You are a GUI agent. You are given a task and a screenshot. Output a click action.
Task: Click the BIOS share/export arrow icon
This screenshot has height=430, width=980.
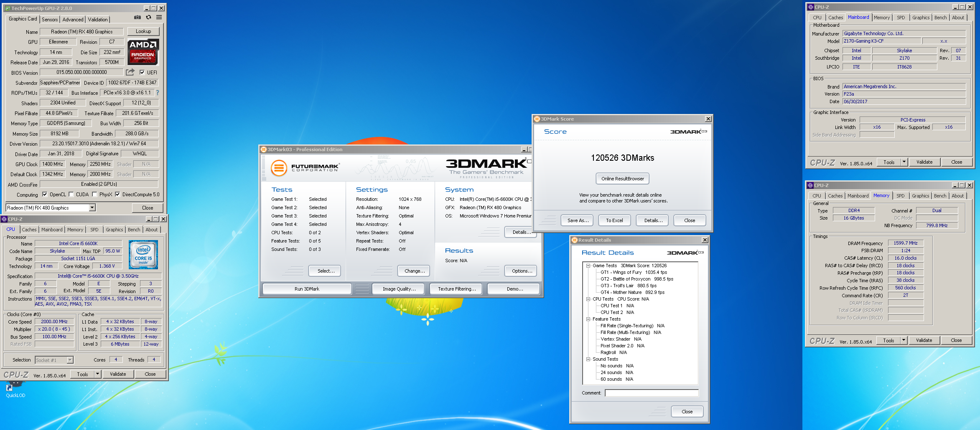[130, 72]
